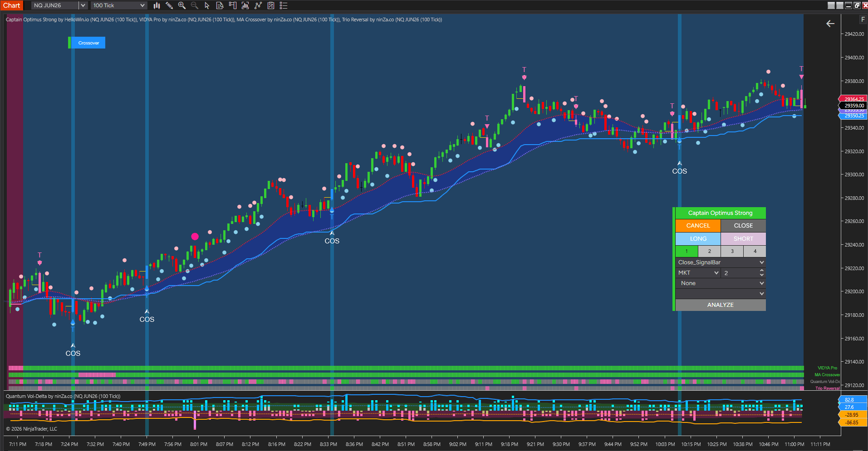Screen dimensions: 868x451
Task: Click the Crossover label tab on chart
Action: point(88,43)
